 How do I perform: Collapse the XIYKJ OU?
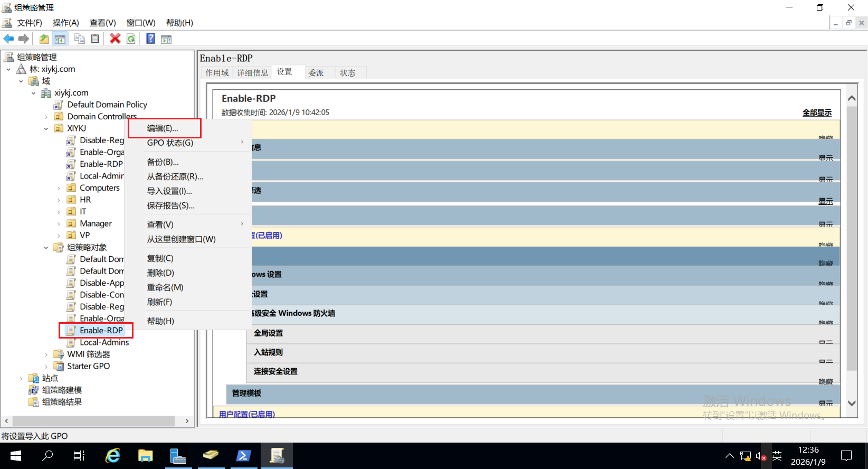click(46, 129)
